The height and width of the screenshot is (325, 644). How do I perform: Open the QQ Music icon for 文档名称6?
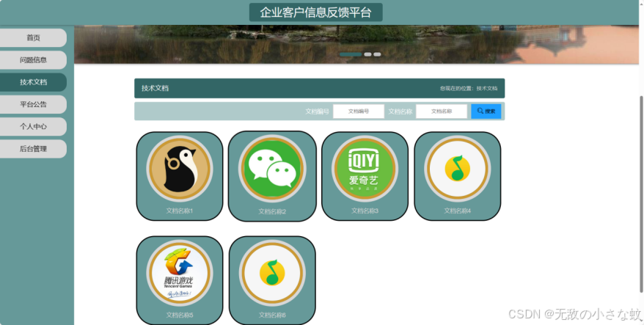[272, 273]
